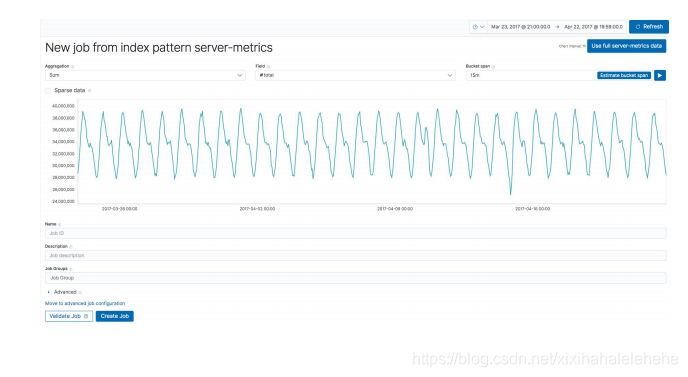
Task: Click the info icon next to Field label
Action: pyautogui.click(x=268, y=67)
